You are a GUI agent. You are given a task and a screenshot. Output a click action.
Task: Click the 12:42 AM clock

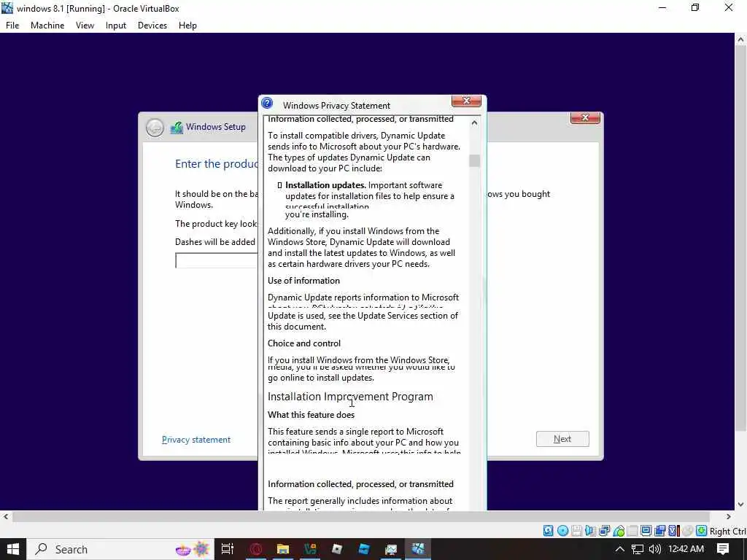[x=686, y=549]
